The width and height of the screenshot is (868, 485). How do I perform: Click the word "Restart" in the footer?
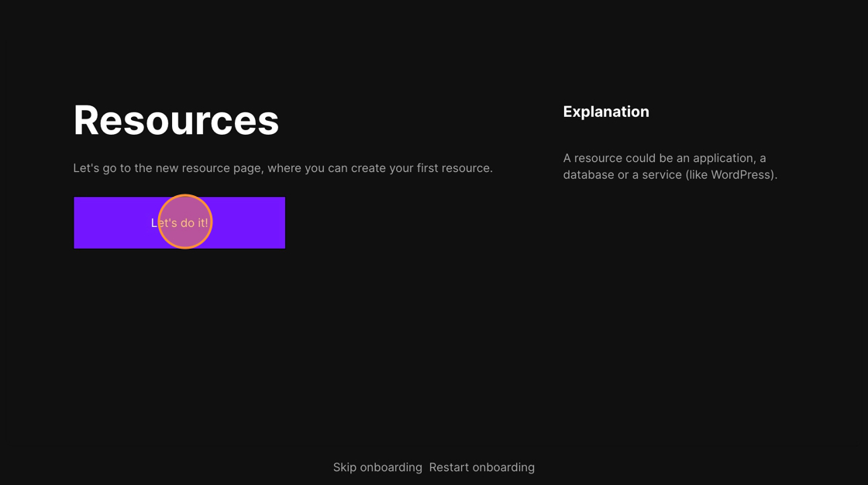449,467
